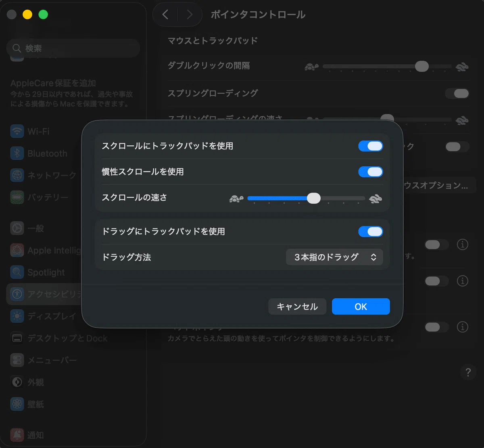Viewport: 484px width, 448px height.
Task: Click AppleCare保証を追加 text
Action: point(53,83)
